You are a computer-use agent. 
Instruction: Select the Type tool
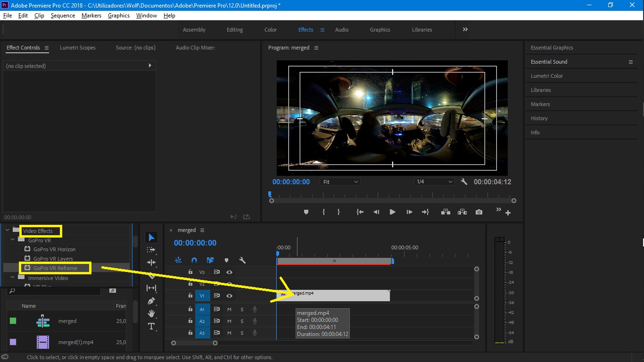[x=151, y=326]
